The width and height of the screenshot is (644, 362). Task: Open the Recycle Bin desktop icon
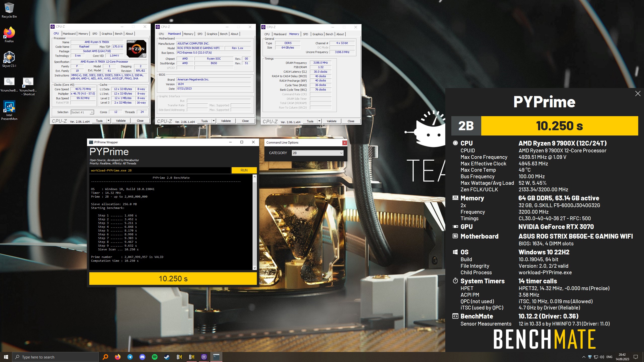[9, 10]
